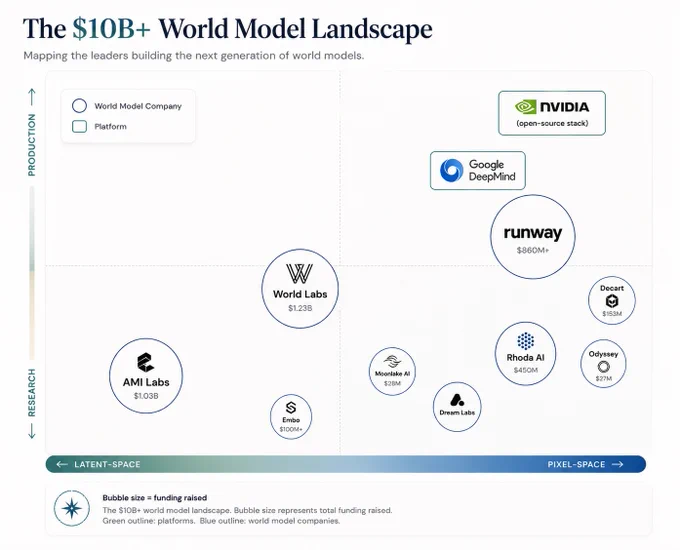Click the Dream Labs name text

[457, 412]
